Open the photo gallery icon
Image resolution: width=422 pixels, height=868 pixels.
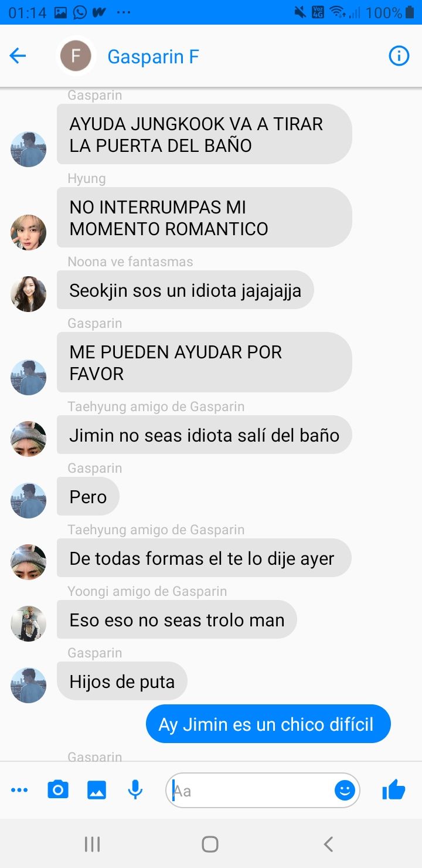pos(97,790)
